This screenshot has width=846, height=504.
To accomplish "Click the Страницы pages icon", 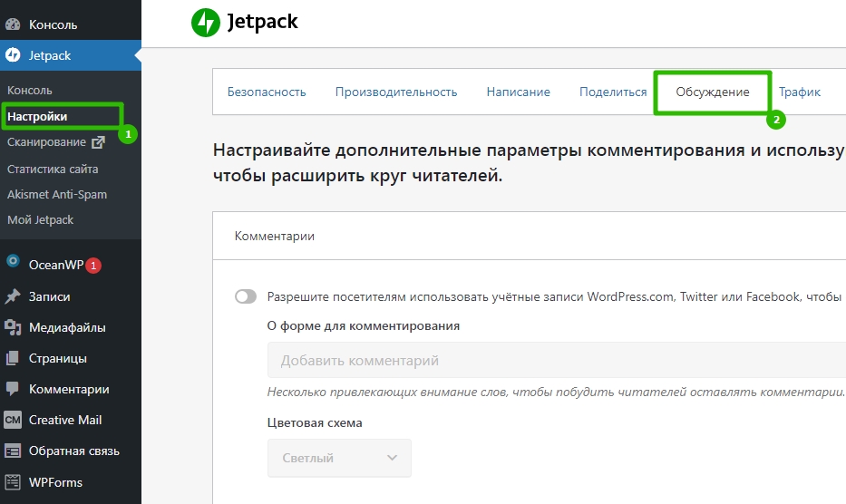I will coord(13,358).
